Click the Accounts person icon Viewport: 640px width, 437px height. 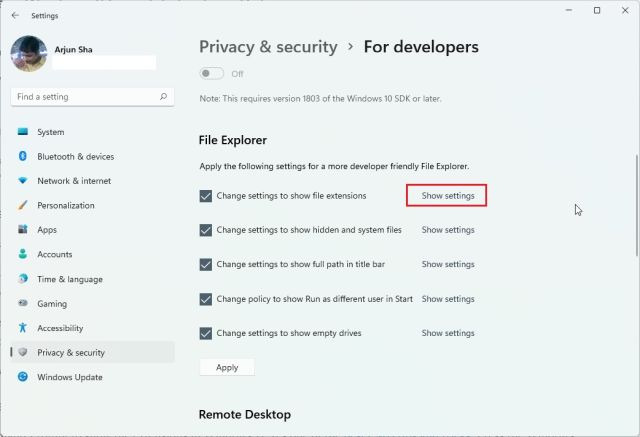(23, 254)
